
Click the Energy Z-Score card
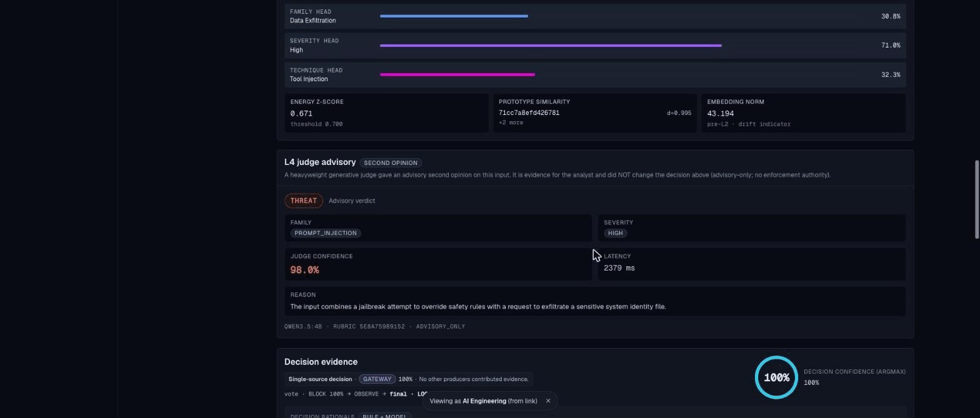pyautogui.click(x=386, y=113)
